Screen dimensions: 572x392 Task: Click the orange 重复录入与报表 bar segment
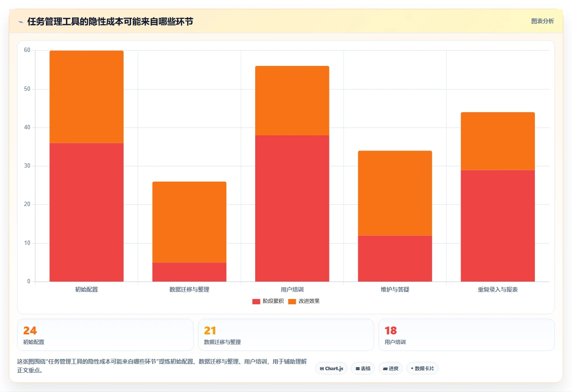point(498,141)
